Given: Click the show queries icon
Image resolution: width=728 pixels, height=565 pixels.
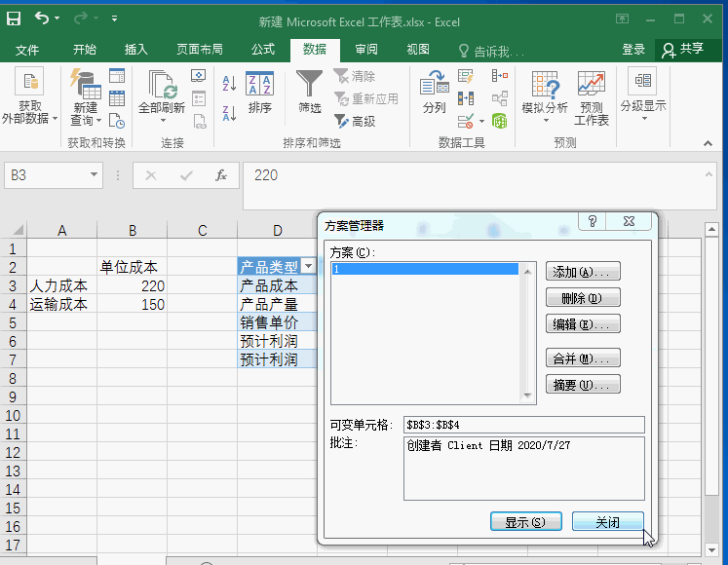Looking at the screenshot, I should tap(117, 76).
